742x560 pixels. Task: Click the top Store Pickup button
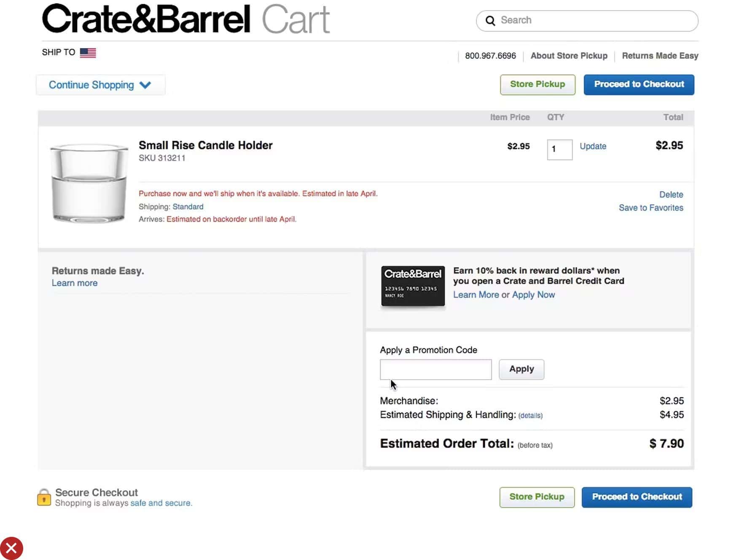537,84
